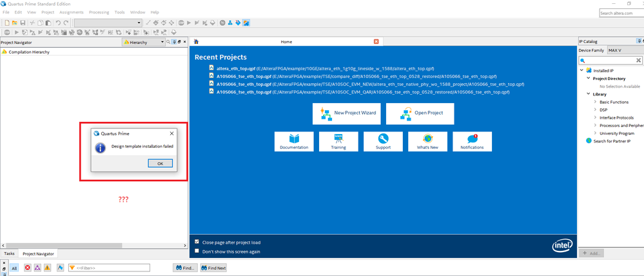Open the Hierarchy dropdown in Project Navigator
The height and width of the screenshot is (276, 644).
pos(143,42)
